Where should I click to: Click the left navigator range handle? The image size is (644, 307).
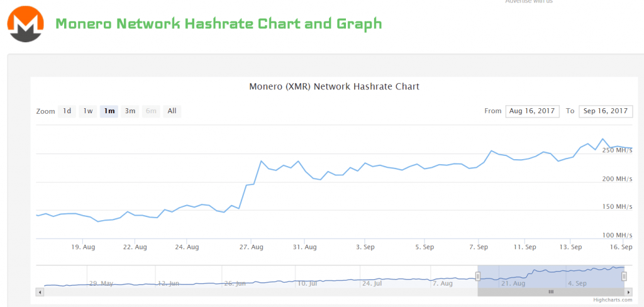[478, 276]
